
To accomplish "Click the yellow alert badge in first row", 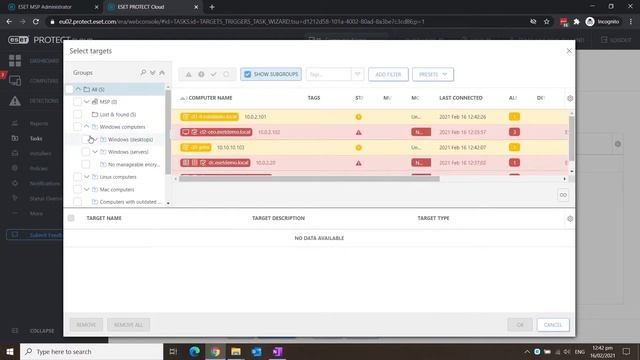I will (514, 117).
